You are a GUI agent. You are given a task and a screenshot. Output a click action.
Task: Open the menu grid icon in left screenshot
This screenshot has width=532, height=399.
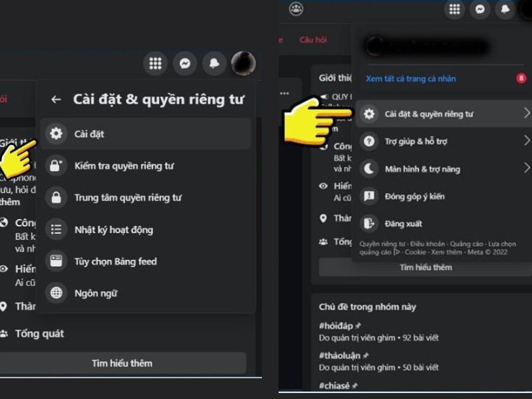[x=156, y=63]
